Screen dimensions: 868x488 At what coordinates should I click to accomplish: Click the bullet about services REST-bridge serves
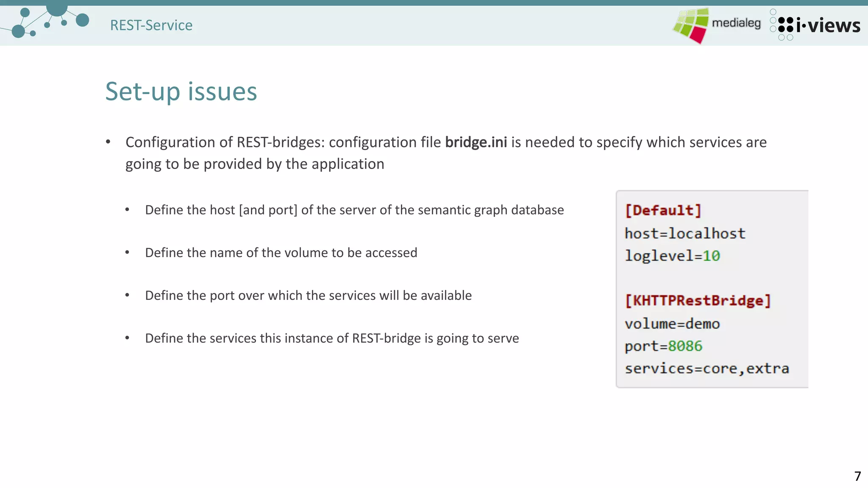[x=332, y=338]
